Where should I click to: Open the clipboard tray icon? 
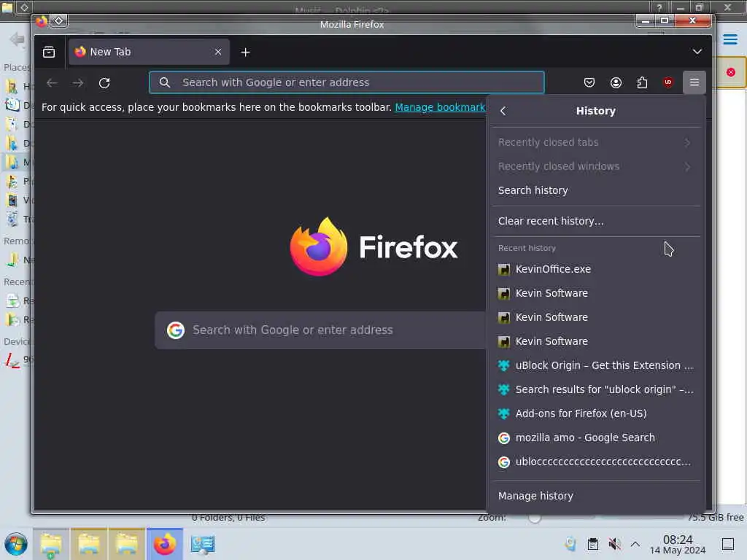(x=592, y=544)
